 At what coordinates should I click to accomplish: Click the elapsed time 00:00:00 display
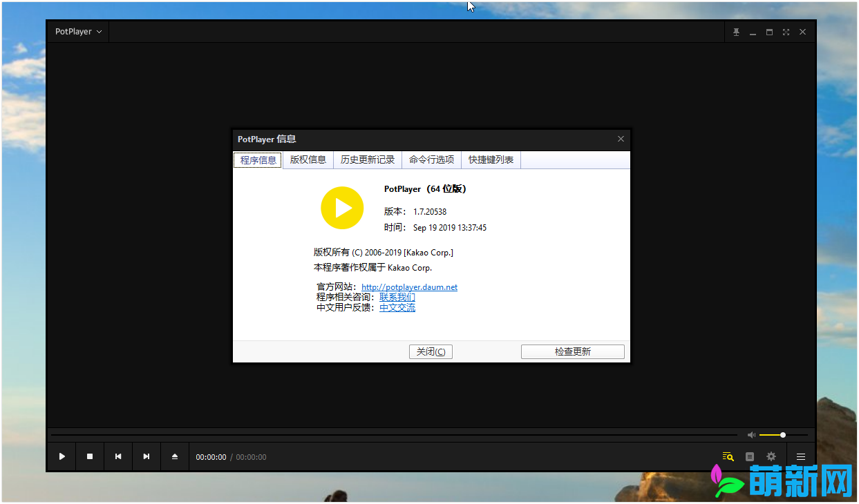(x=211, y=457)
